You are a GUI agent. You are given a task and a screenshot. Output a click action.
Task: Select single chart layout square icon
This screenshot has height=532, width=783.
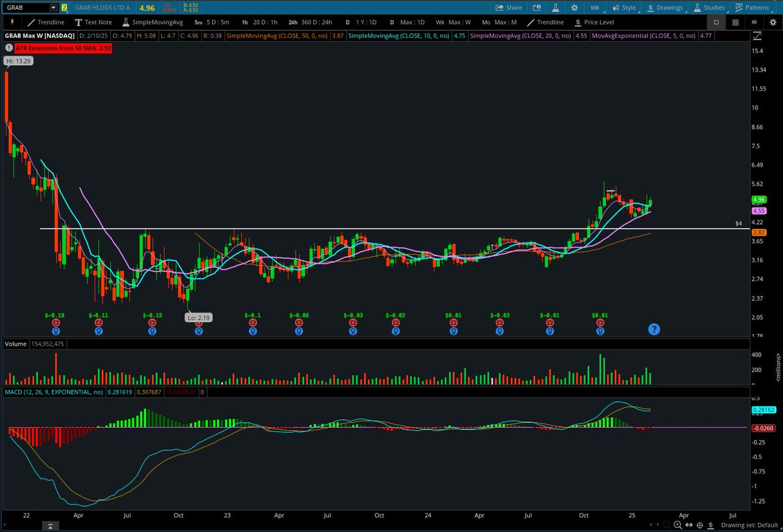[x=716, y=22]
